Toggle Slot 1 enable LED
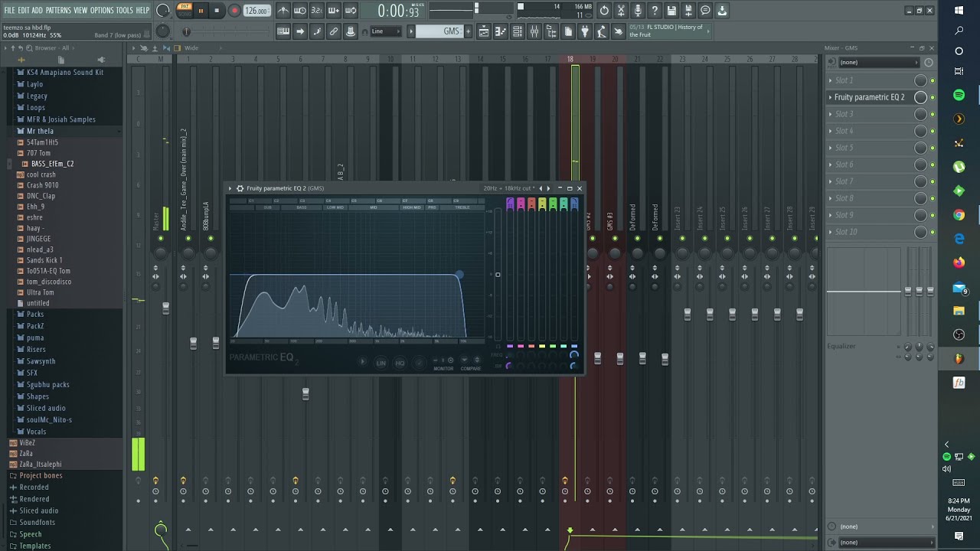 coord(933,80)
